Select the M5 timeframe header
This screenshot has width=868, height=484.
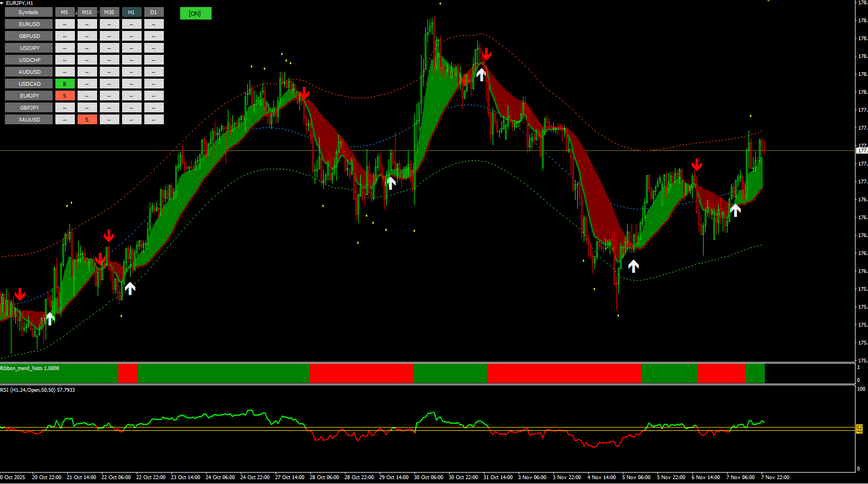tap(65, 12)
